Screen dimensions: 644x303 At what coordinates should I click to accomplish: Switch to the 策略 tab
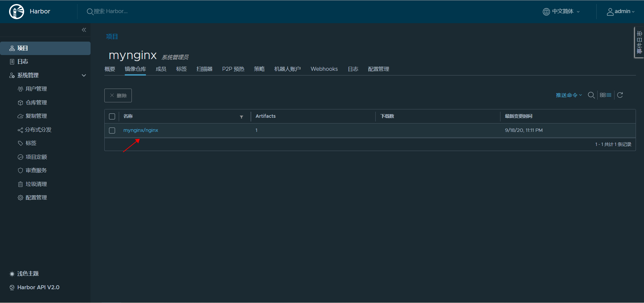click(259, 69)
